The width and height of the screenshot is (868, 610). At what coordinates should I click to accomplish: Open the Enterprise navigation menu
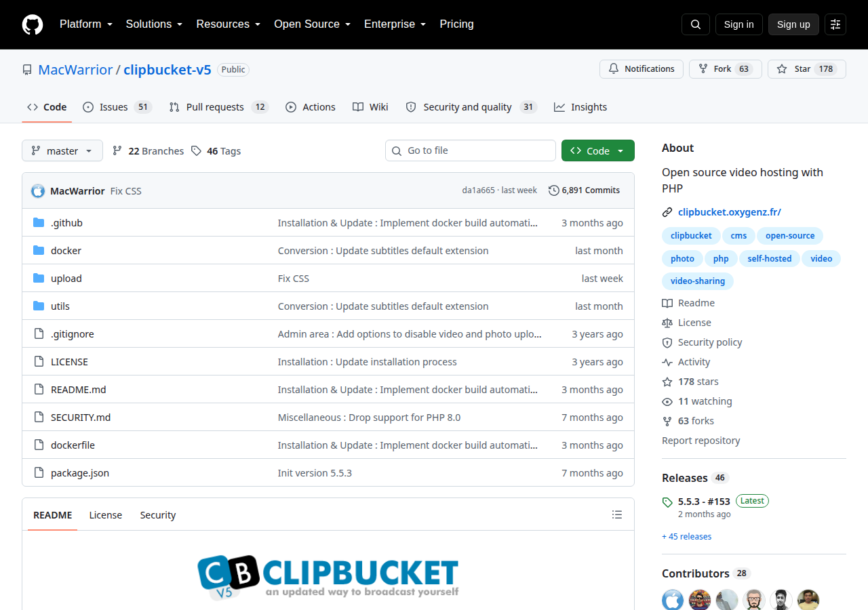[x=395, y=24]
